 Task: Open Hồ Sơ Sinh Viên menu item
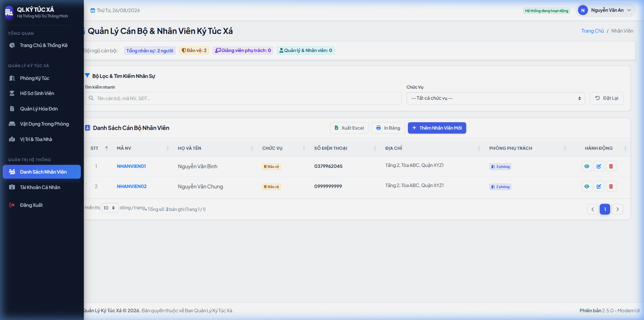[x=42, y=93]
